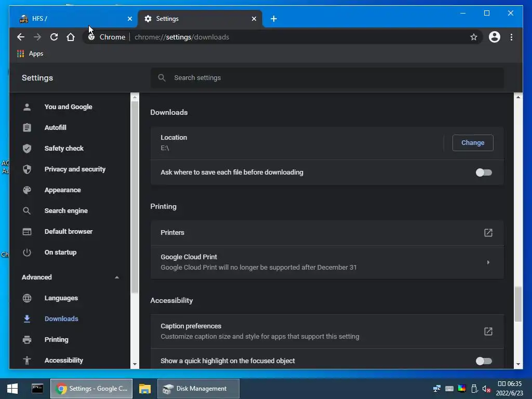
Task: Switch to Disk Management taskbar window
Action: (x=198, y=389)
